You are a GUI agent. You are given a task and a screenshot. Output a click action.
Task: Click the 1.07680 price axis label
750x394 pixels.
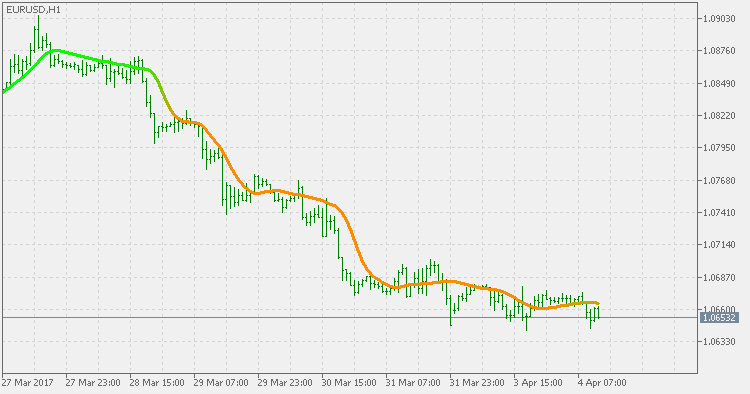click(x=719, y=180)
